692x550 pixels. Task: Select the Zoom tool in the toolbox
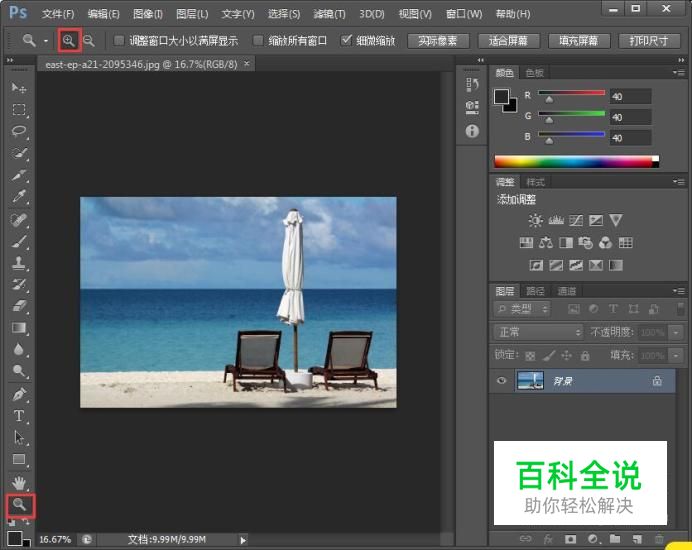click(19, 505)
